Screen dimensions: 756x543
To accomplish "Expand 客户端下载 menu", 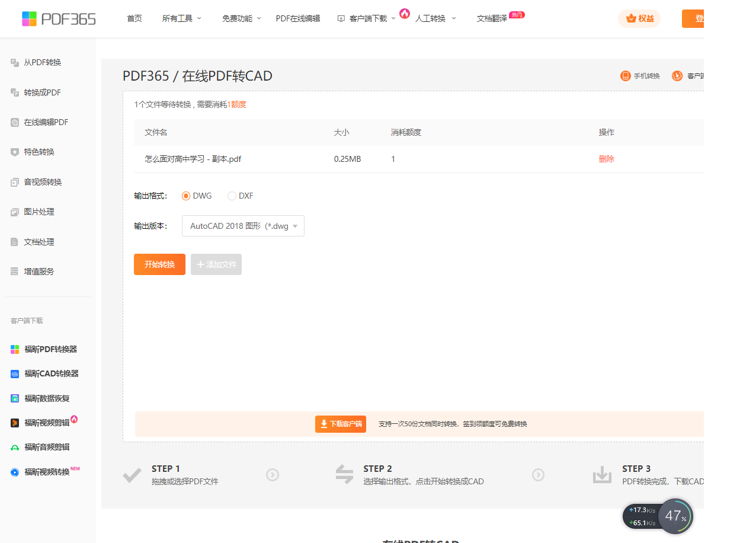I will [367, 18].
